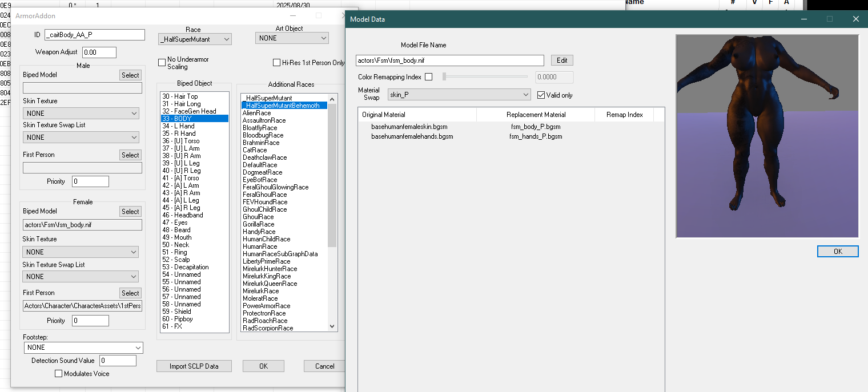
Task: Click the Replacement Material column header
Action: click(536, 115)
